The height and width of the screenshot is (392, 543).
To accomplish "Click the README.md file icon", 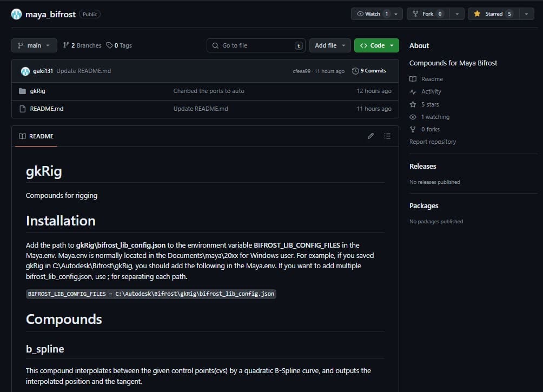I will tap(23, 109).
